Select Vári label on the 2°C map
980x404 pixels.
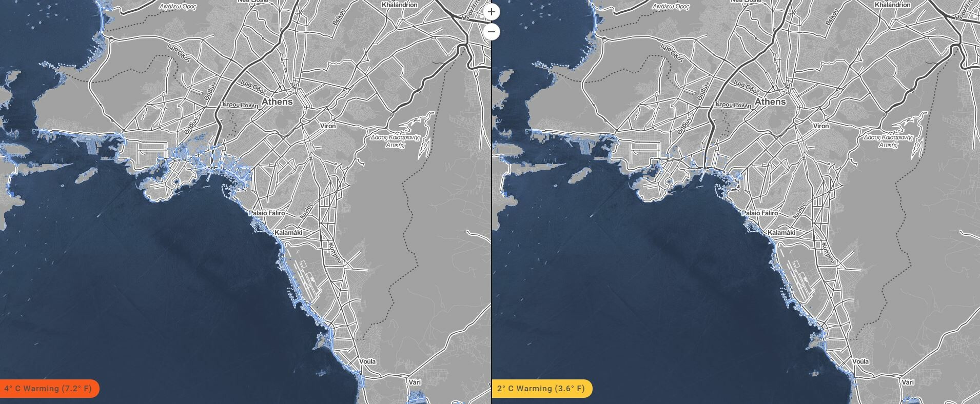tap(908, 382)
